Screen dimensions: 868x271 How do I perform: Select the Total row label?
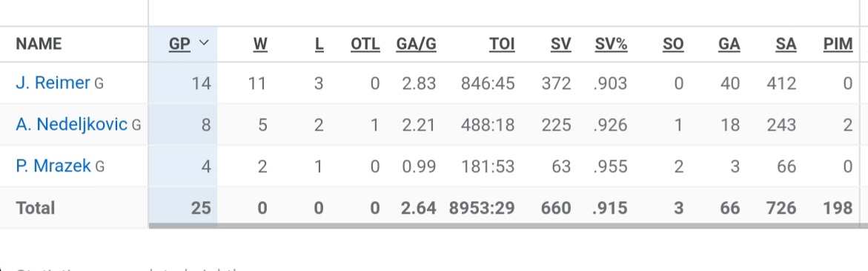(36, 208)
